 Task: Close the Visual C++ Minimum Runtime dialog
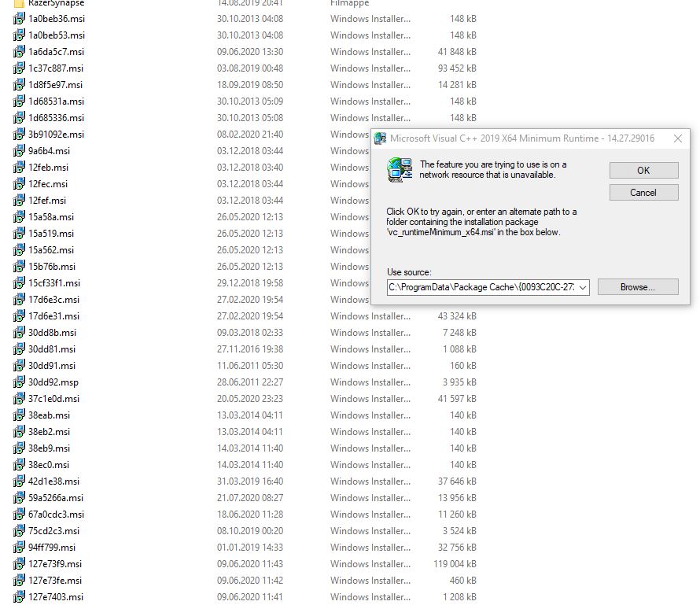[x=678, y=138]
